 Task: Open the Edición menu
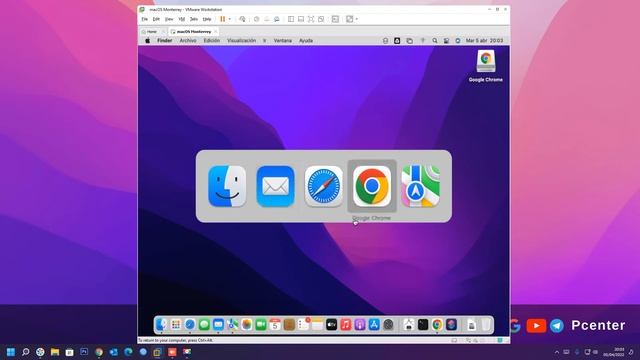tap(212, 40)
